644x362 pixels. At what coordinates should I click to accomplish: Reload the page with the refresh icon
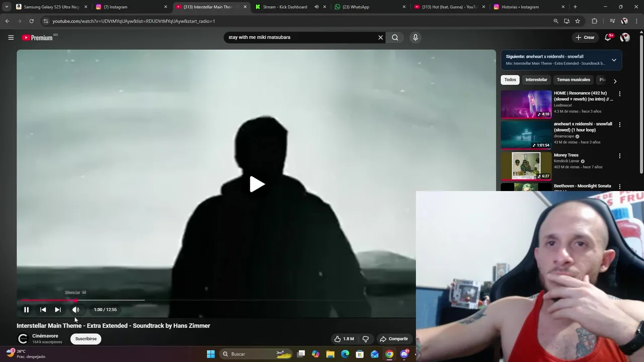coord(31,21)
